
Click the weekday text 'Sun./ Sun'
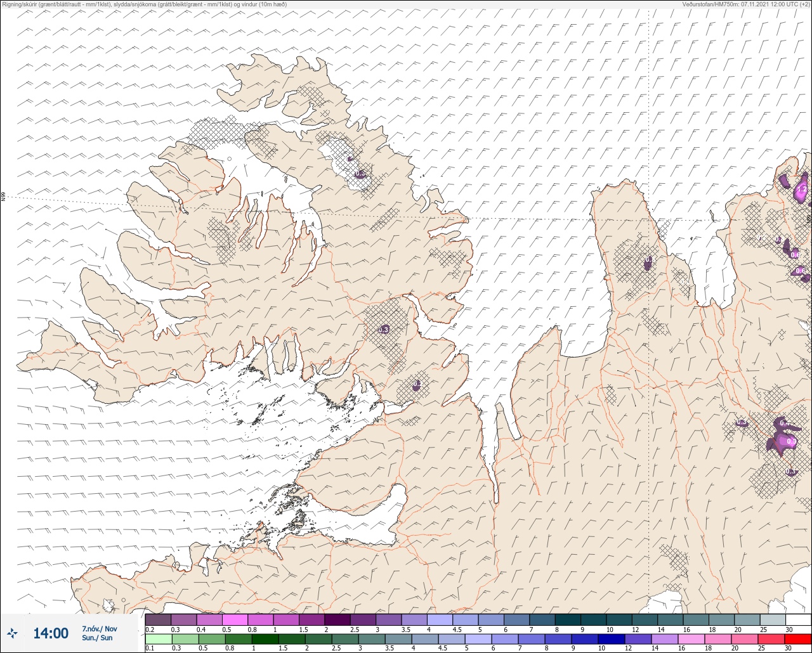[x=97, y=638]
